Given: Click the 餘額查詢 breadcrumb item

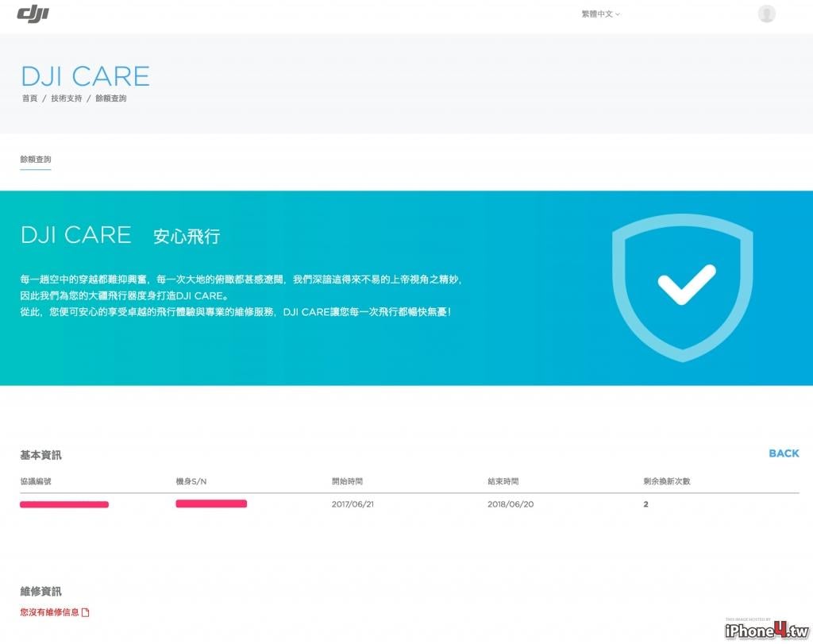Looking at the screenshot, I should click(111, 98).
